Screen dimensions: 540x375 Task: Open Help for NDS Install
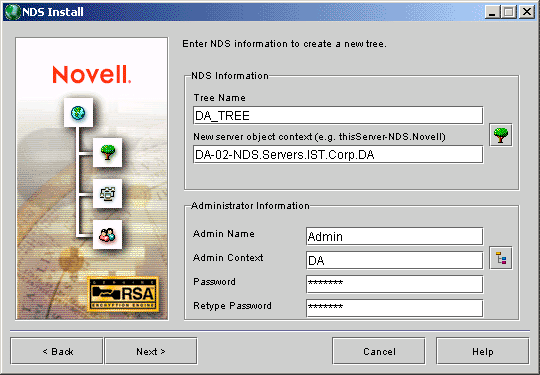(482, 351)
